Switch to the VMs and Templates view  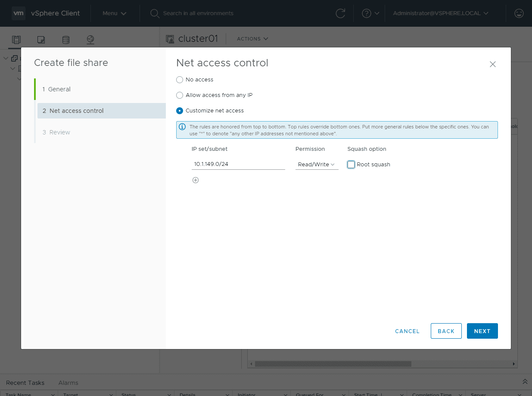(41, 40)
